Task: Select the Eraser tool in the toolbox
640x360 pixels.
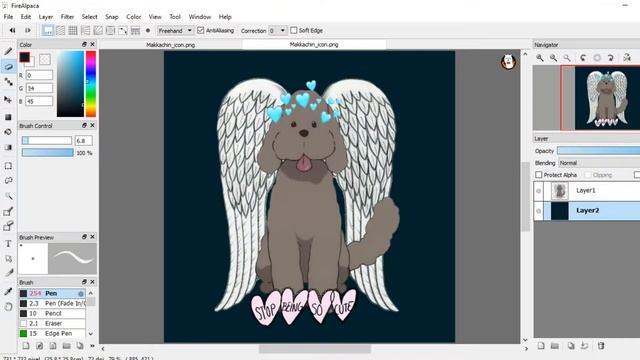Action: 8,67
